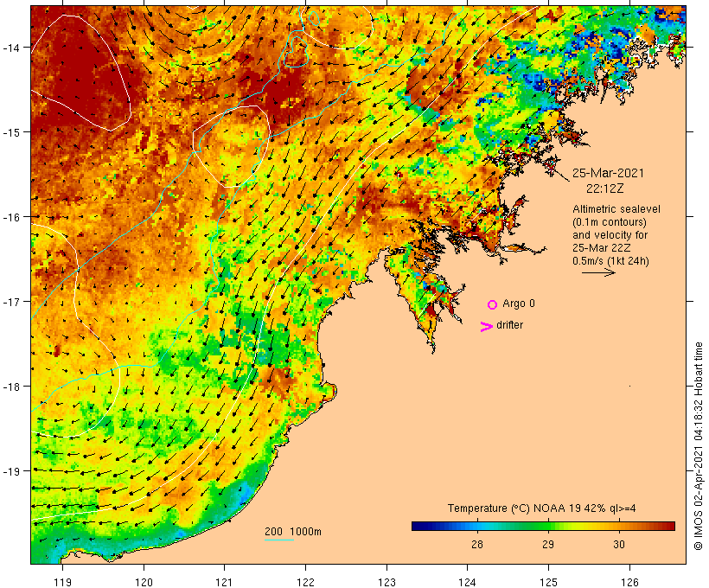The height and width of the screenshot is (588, 709).
Task: Click the 'and velocity for' text
Action: coord(610,235)
